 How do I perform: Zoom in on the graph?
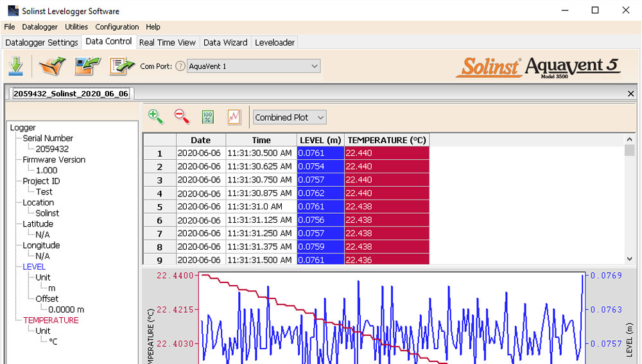click(x=155, y=117)
